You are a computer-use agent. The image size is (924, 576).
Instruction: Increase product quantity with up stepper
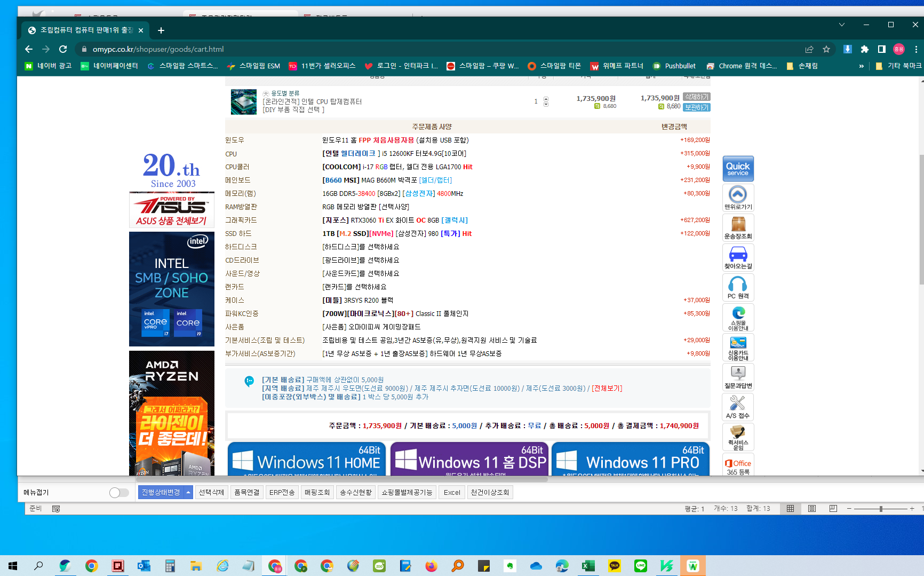[546, 99]
